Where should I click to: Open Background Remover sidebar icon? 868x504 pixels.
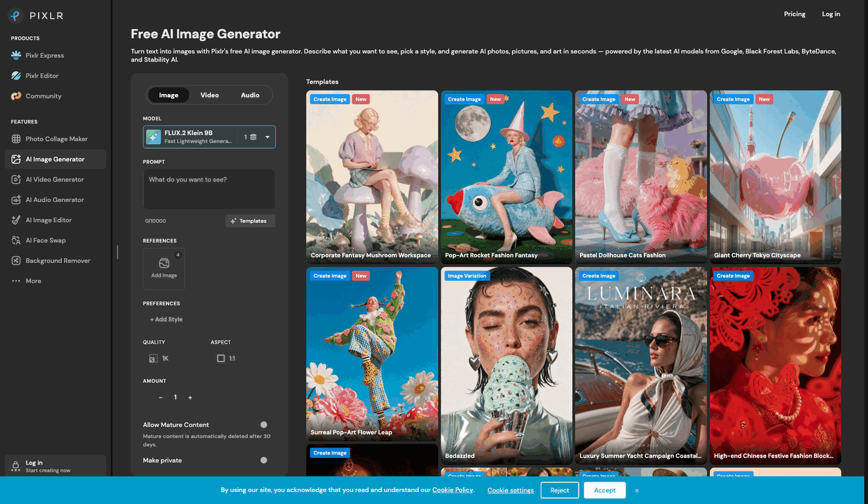[16, 260]
